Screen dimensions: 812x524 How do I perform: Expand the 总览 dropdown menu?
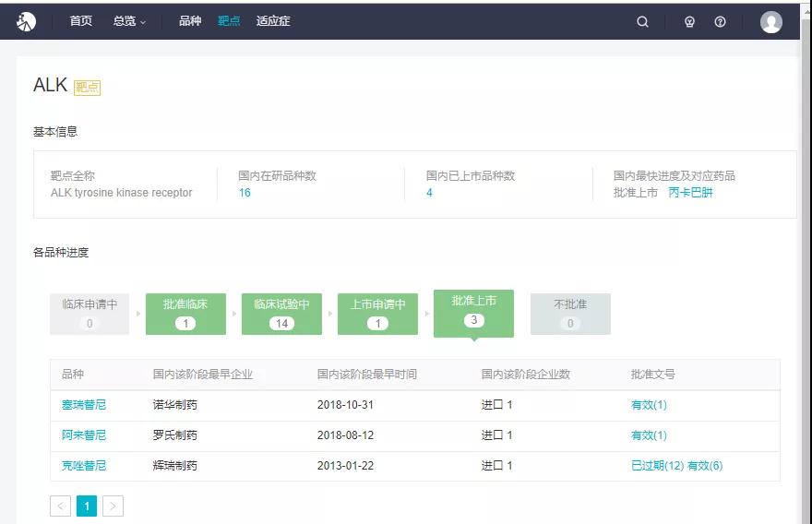129,21
